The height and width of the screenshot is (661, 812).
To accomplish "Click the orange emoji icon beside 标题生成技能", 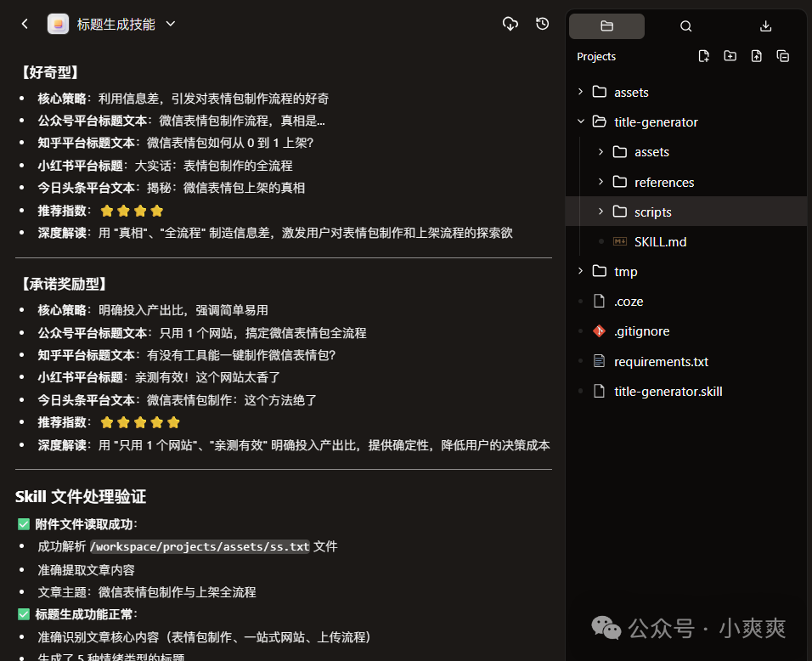I will [57, 24].
